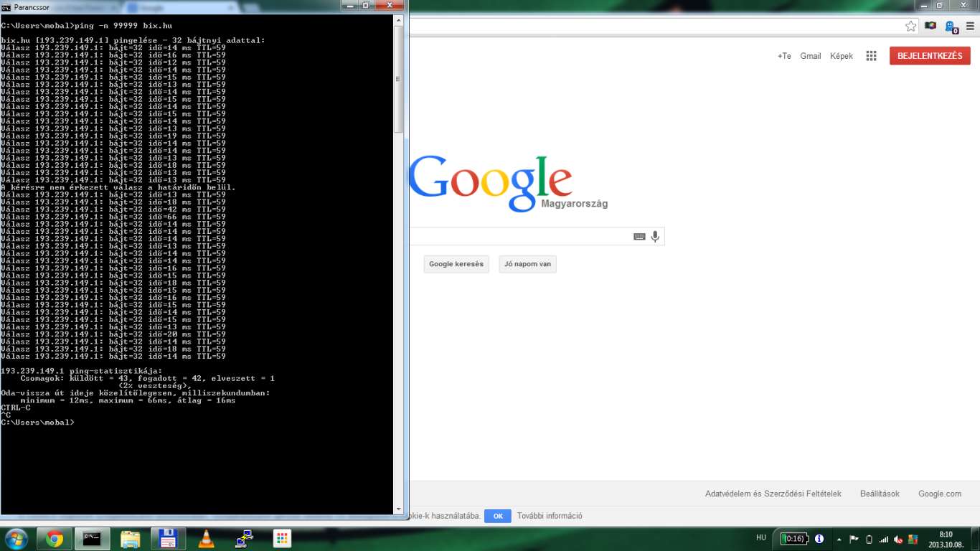Switch to Chrome in the taskbar
The height and width of the screenshot is (551, 980).
coord(54,539)
